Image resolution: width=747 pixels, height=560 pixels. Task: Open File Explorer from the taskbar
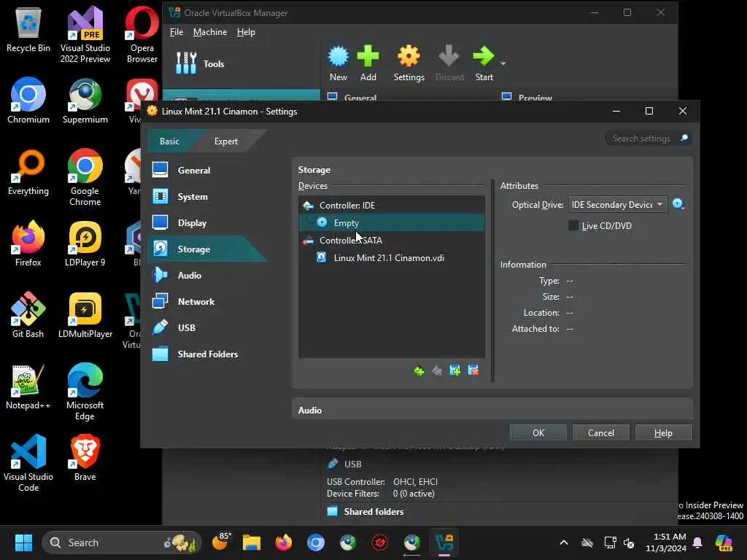pos(252,542)
